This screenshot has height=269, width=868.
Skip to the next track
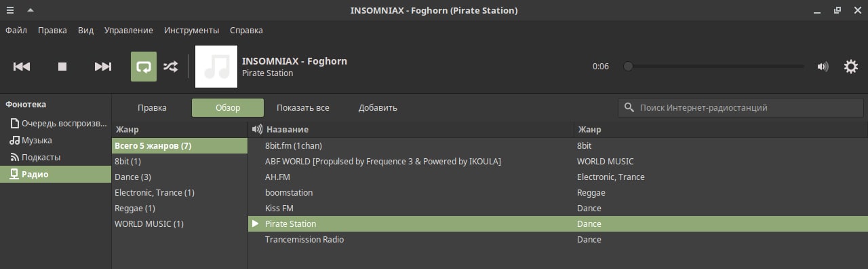[x=102, y=67]
